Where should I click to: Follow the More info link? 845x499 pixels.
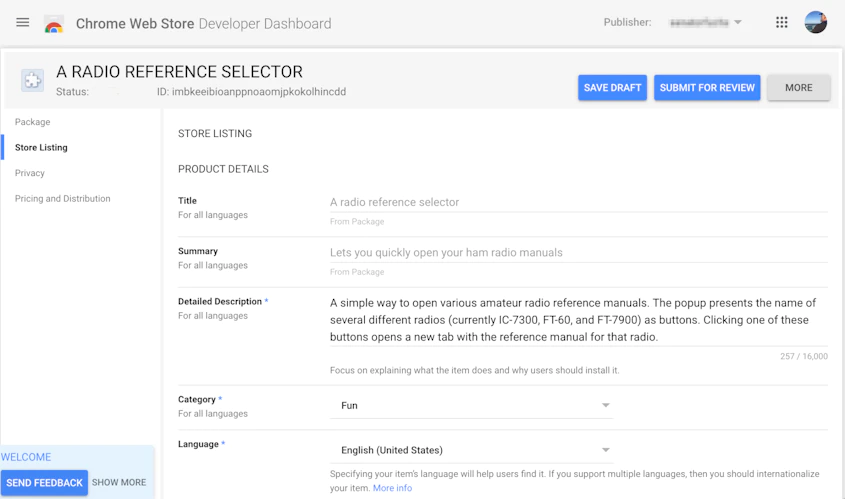point(392,488)
